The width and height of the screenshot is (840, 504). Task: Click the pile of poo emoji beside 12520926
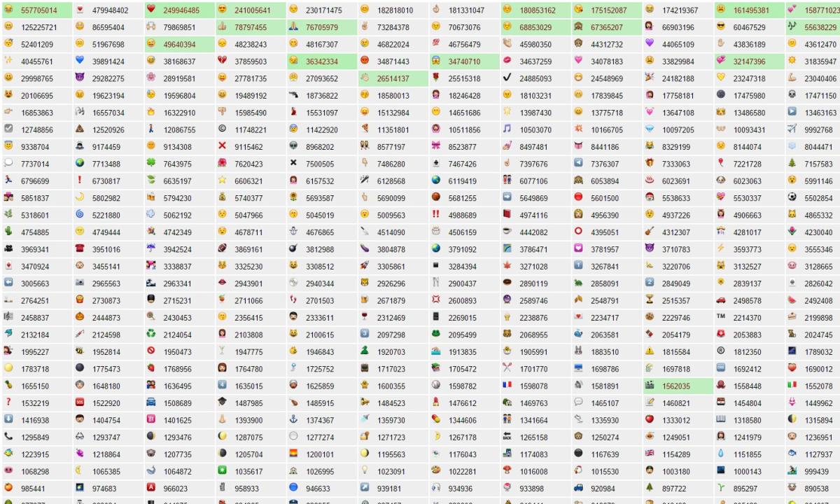click(x=79, y=129)
